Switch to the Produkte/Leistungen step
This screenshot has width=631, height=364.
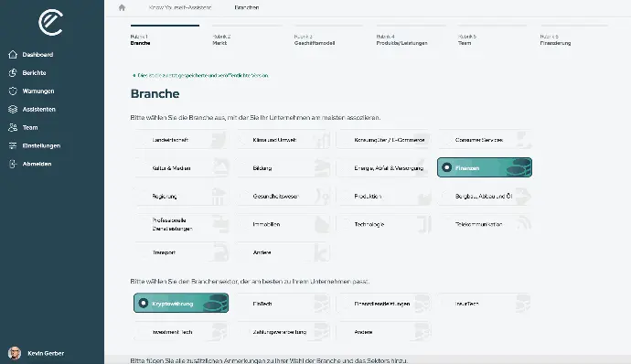(x=411, y=36)
